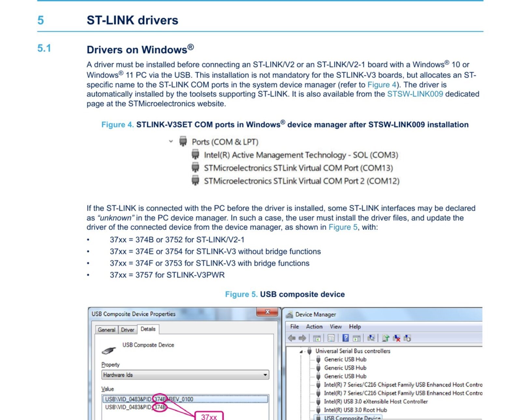Viewport: 521px width, 420px height.
Task: Click the 'Figure 5. USB composite device' caption
Action: coord(285,294)
